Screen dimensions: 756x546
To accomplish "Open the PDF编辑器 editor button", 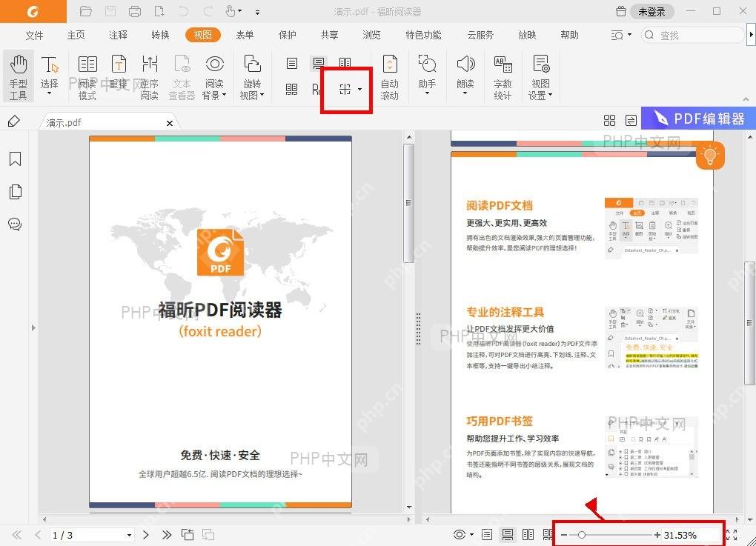I will (699, 119).
